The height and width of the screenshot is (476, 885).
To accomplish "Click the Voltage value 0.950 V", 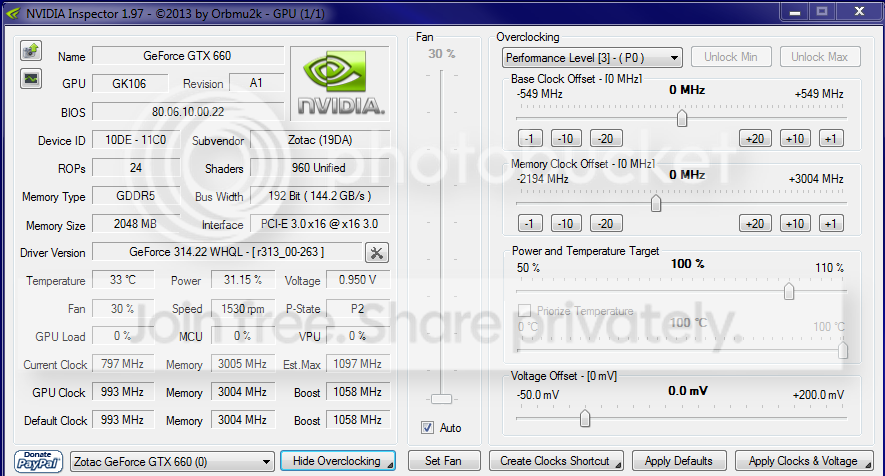I will tap(358, 280).
